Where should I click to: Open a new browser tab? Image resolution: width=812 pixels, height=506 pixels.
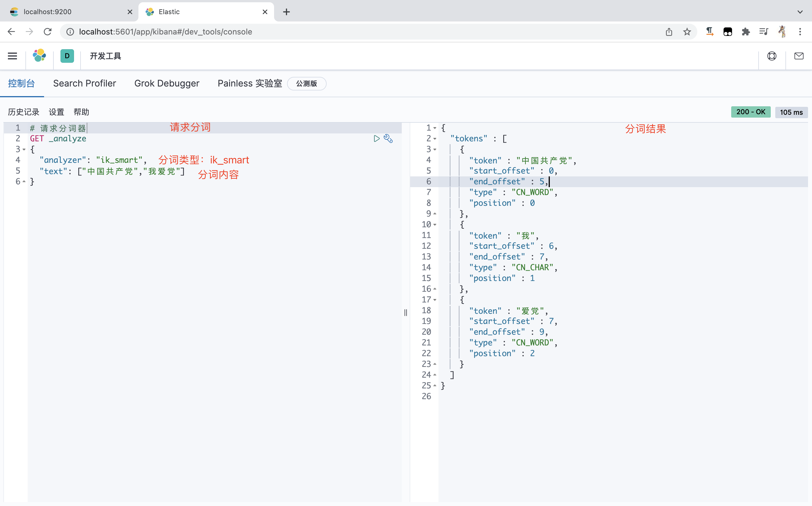tap(286, 12)
